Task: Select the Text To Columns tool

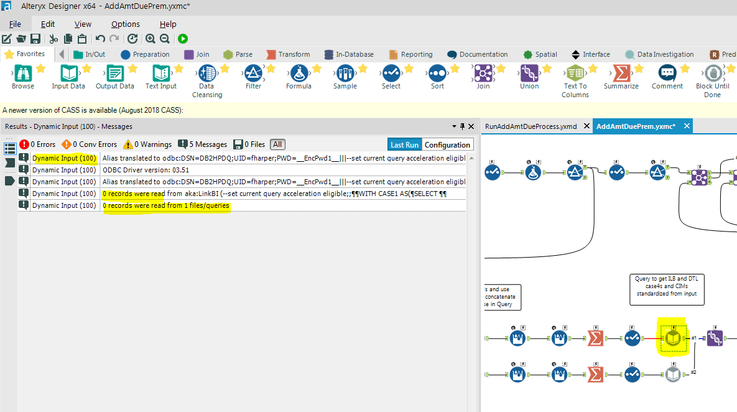Action: pos(575,81)
